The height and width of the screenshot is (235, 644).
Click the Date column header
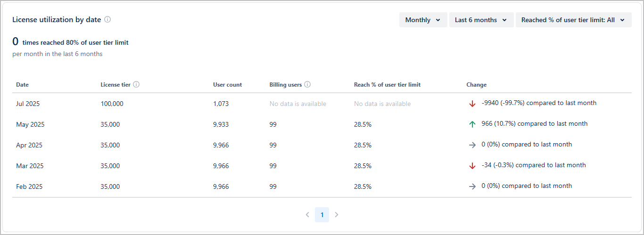point(22,85)
